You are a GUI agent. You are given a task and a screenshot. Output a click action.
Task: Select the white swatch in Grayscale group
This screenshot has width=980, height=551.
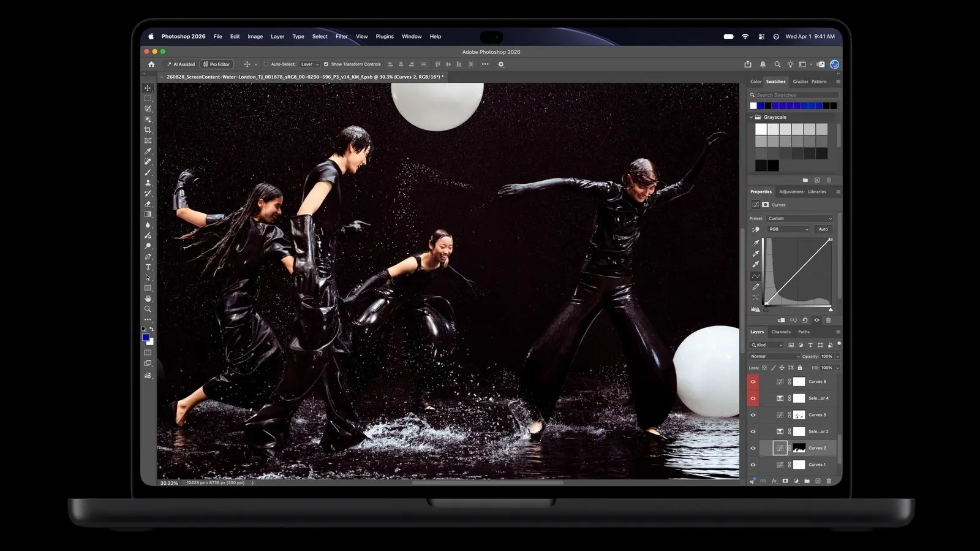[x=761, y=129]
